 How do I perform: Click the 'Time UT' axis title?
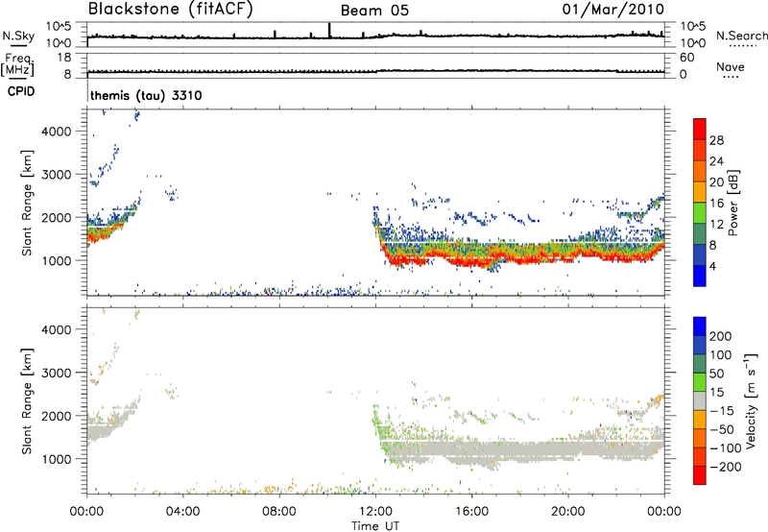(375, 526)
